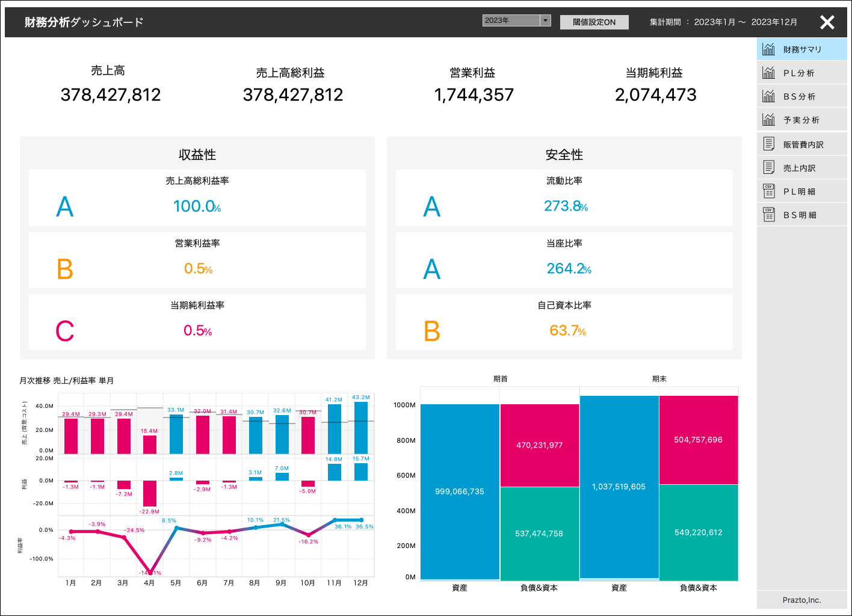Click the year selector dropdown arrow
Screen dimensions: 852x616
[545, 20]
